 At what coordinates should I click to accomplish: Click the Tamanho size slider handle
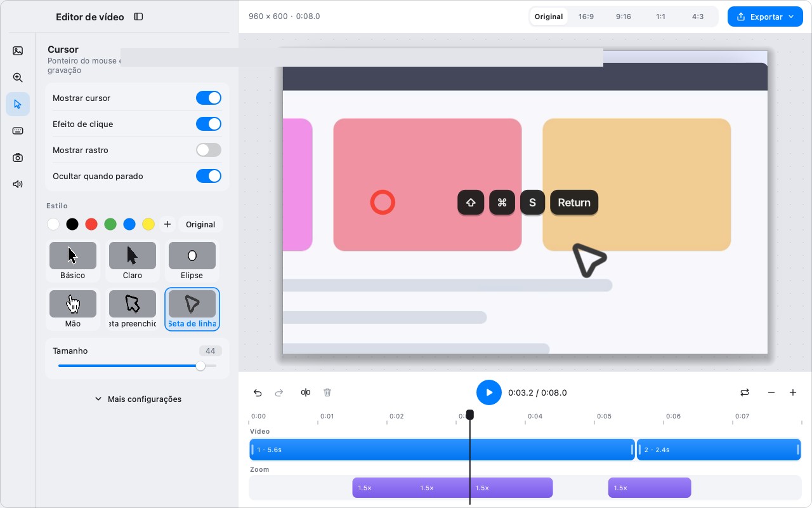coord(200,366)
